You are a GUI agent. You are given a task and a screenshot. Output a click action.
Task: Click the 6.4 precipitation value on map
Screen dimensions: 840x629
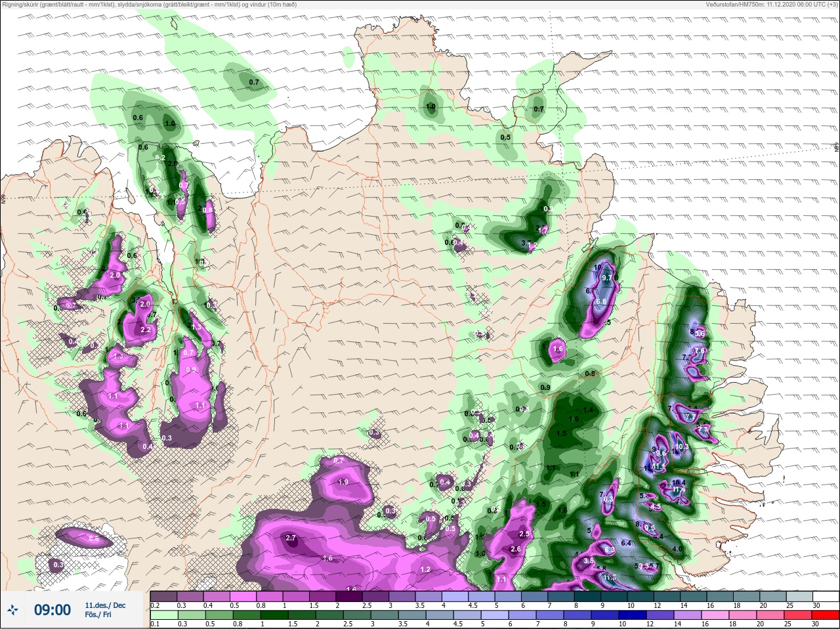coord(626,543)
